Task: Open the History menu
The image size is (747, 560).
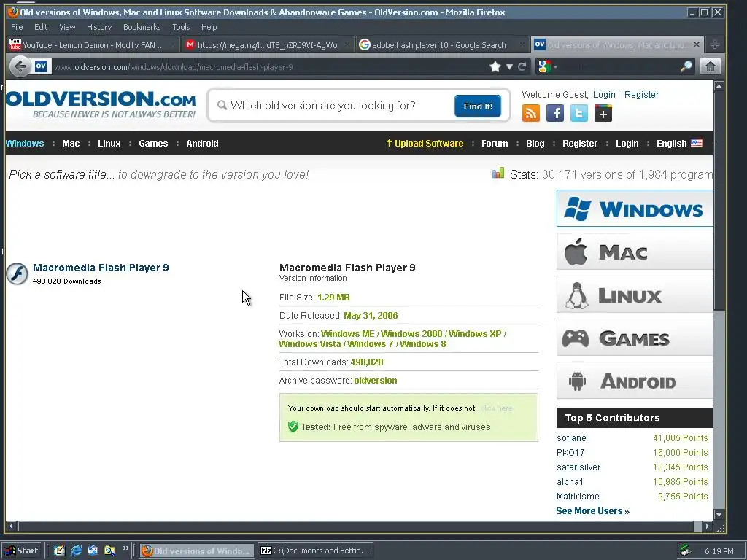Action: click(99, 27)
